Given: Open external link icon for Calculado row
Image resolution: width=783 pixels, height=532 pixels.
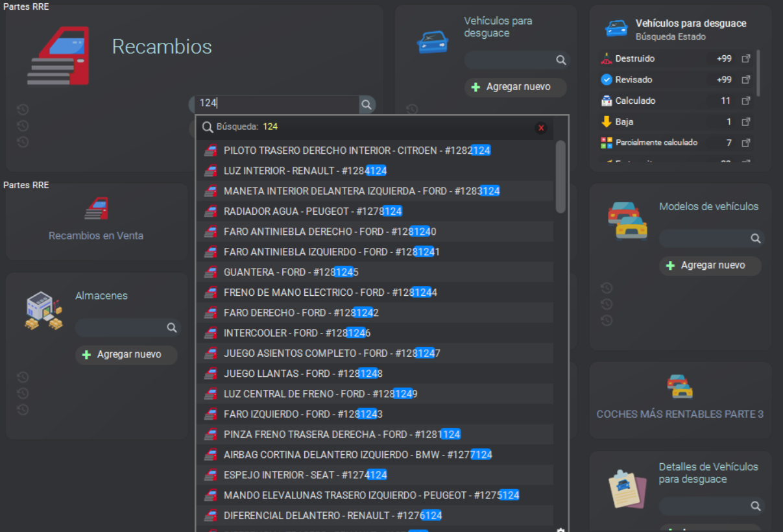Looking at the screenshot, I should pos(746,101).
